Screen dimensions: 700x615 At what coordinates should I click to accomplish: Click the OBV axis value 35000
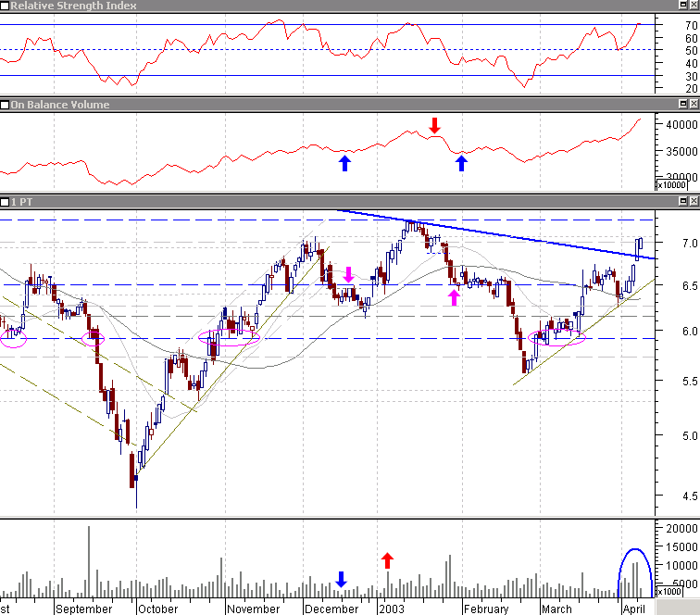click(681, 152)
